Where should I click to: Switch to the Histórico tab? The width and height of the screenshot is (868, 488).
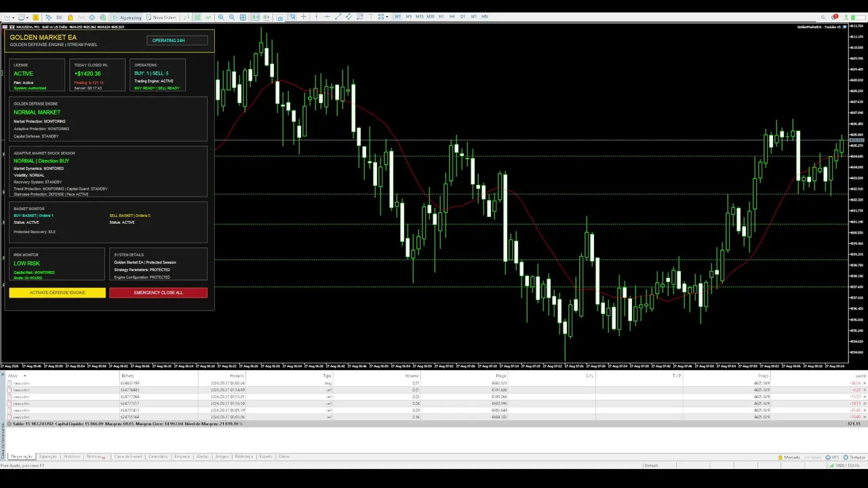[x=72, y=456]
